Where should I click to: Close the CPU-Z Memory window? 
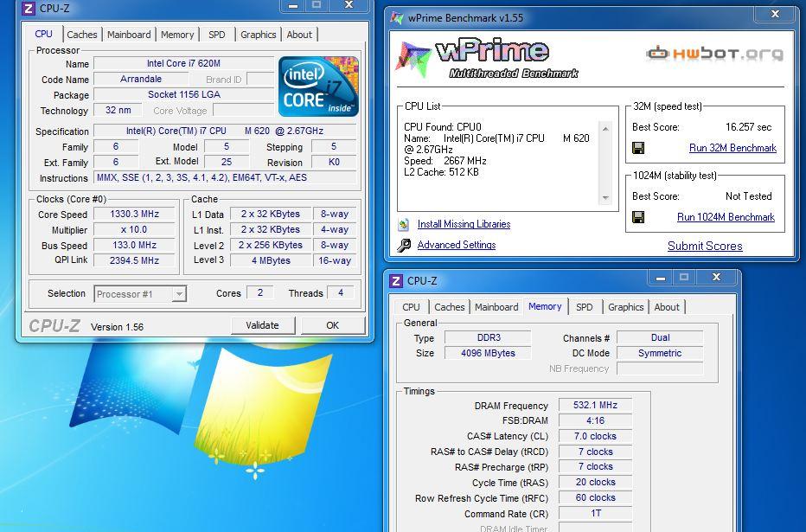pyautogui.click(x=716, y=278)
